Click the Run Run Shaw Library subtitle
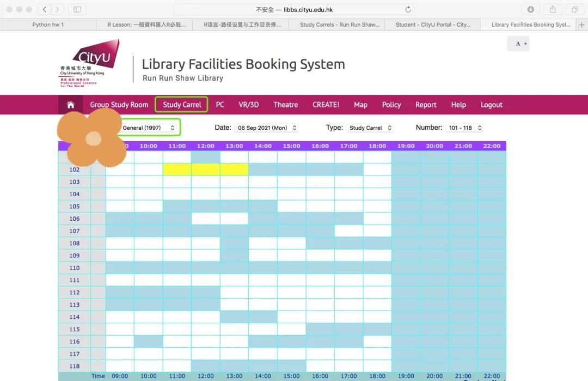588x381 pixels. [182, 78]
